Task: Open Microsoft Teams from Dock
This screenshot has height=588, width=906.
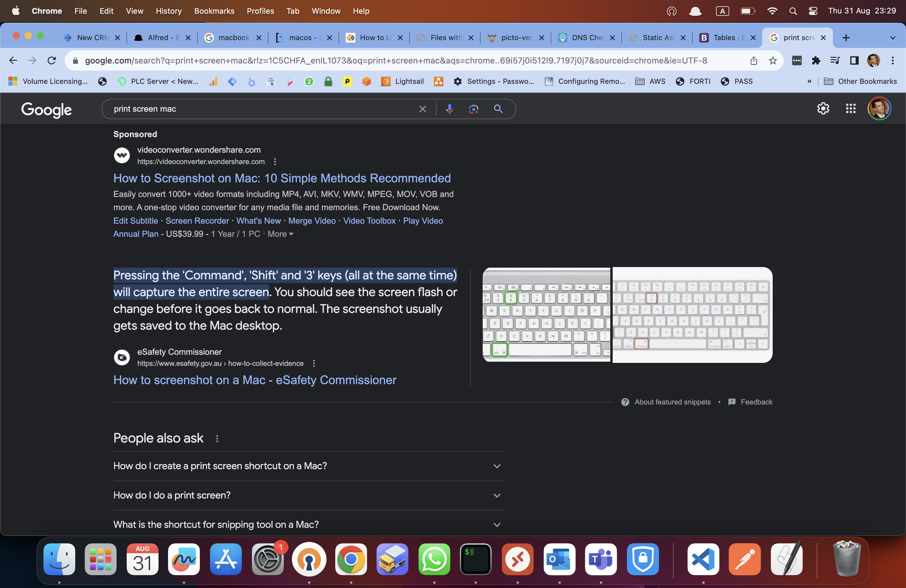Action: coord(601,559)
